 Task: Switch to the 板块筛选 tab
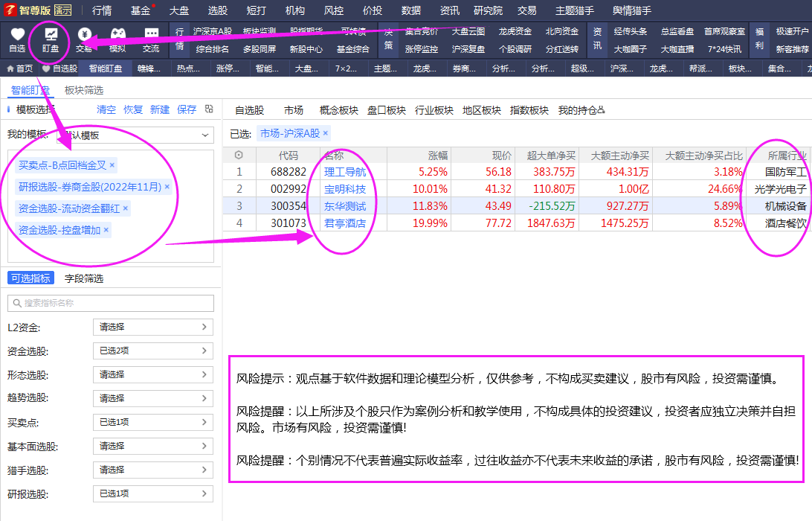[84, 90]
